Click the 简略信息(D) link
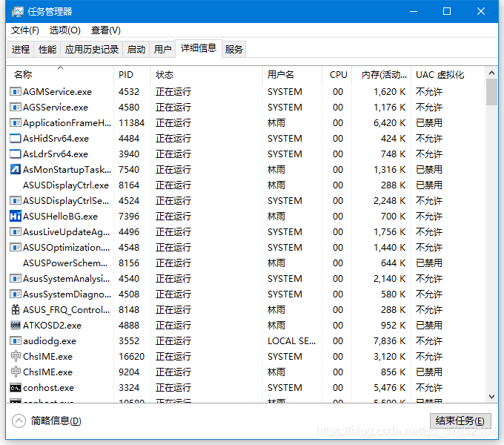504x445 pixels. [x=56, y=421]
